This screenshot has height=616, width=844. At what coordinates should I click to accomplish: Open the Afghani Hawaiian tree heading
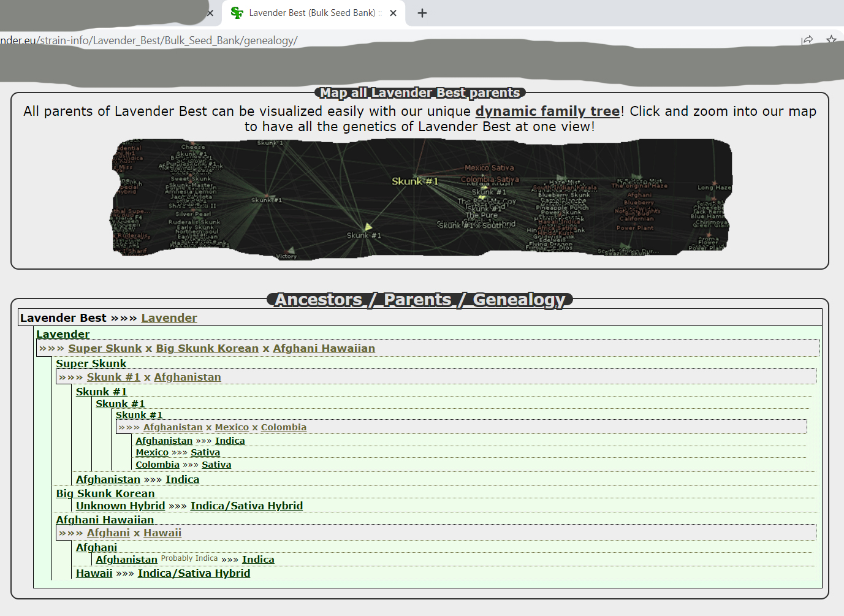pos(105,520)
